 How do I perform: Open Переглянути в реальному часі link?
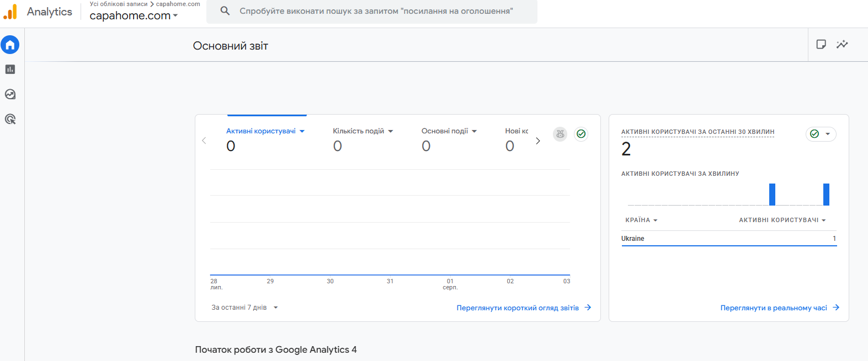(x=774, y=308)
